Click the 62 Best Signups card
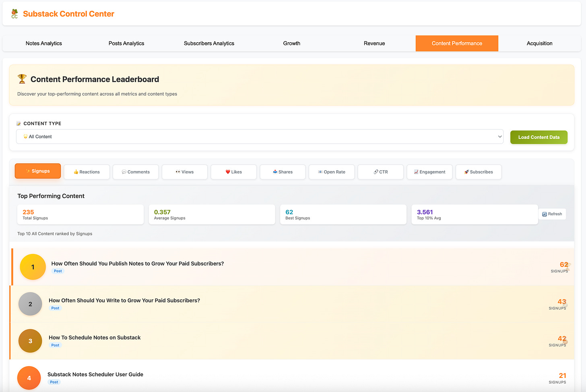This screenshot has width=586, height=392. coord(343,215)
